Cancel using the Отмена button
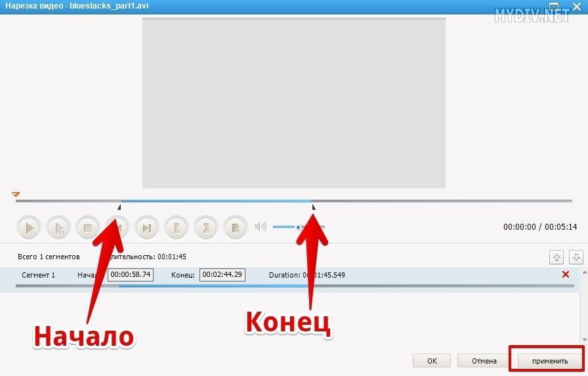This screenshot has width=588, height=376. pos(484,361)
